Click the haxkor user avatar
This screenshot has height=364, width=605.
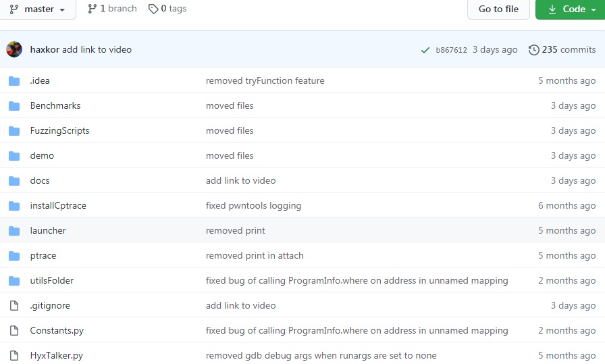pos(14,49)
